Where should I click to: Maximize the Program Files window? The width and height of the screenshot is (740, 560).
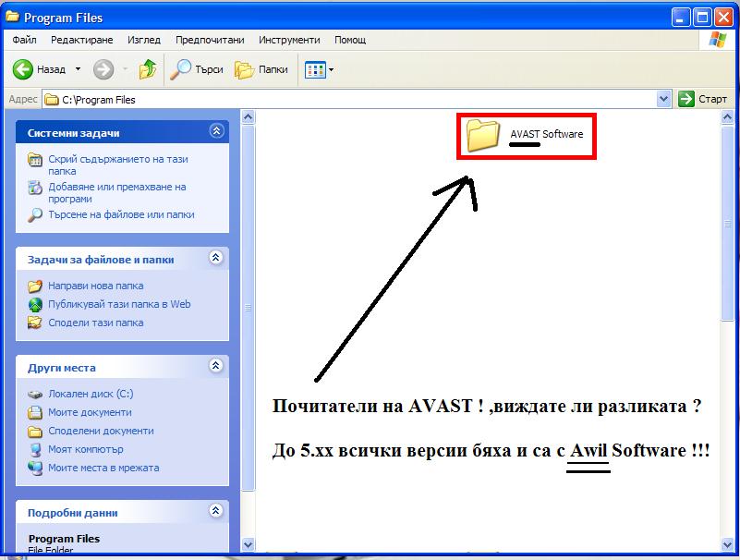pos(702,18)
